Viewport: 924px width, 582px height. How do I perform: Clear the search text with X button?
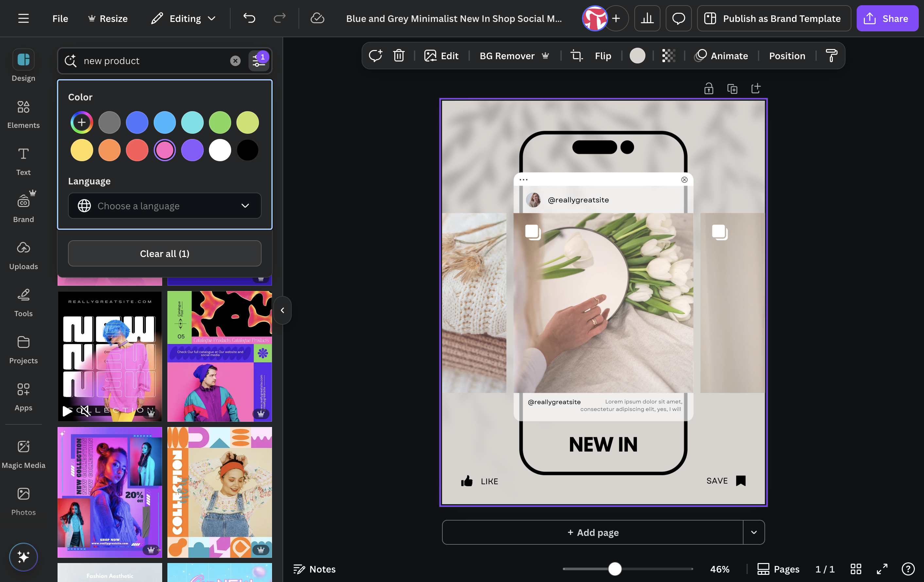(x=235, y=60)
